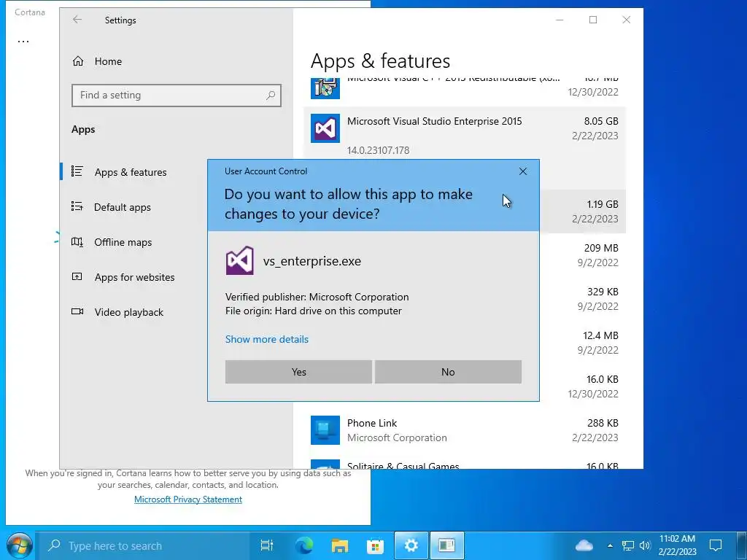Open Microsoft Store from taskbar

point(376,545)
